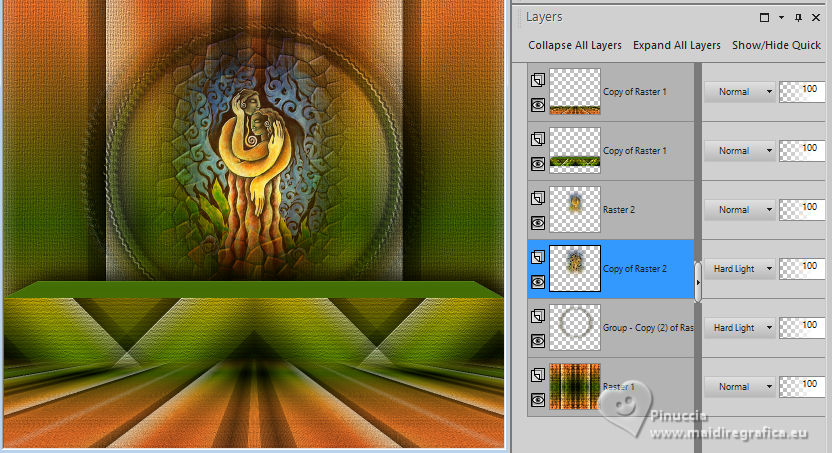Select thumbnail of top Copy of Raster 1
832x453 pixels.
point(575,91)
